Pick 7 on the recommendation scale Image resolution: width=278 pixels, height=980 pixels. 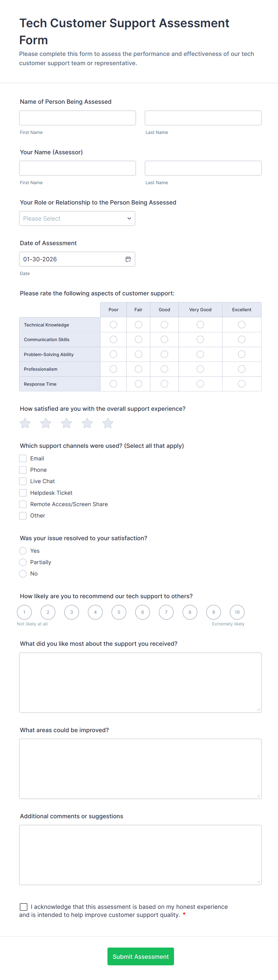[x=166, y=612]
